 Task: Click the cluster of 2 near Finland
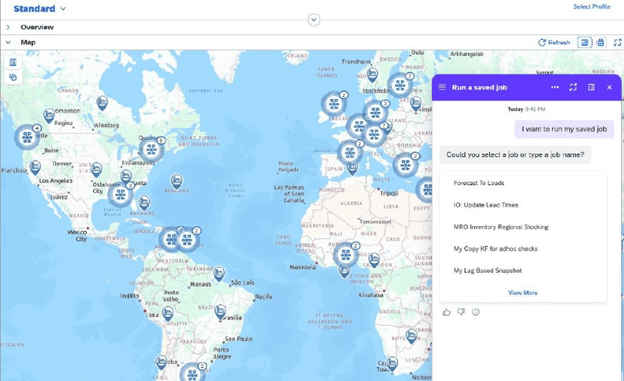400,85
